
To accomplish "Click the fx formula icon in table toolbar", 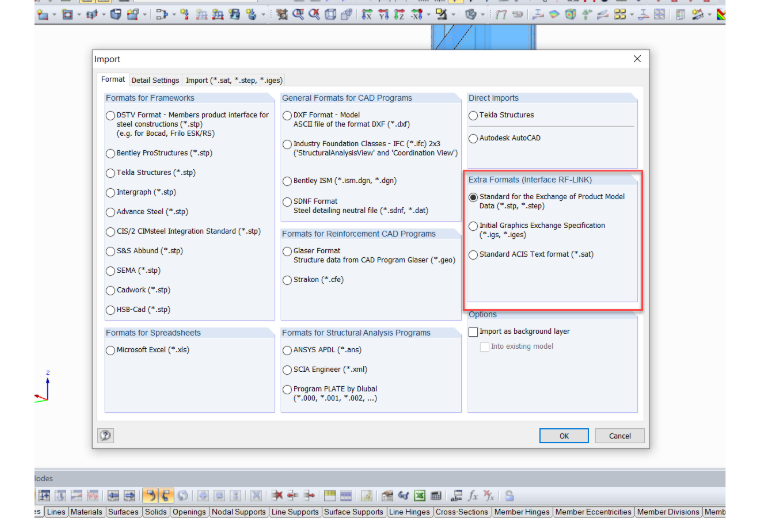I will tap(473, 496).
